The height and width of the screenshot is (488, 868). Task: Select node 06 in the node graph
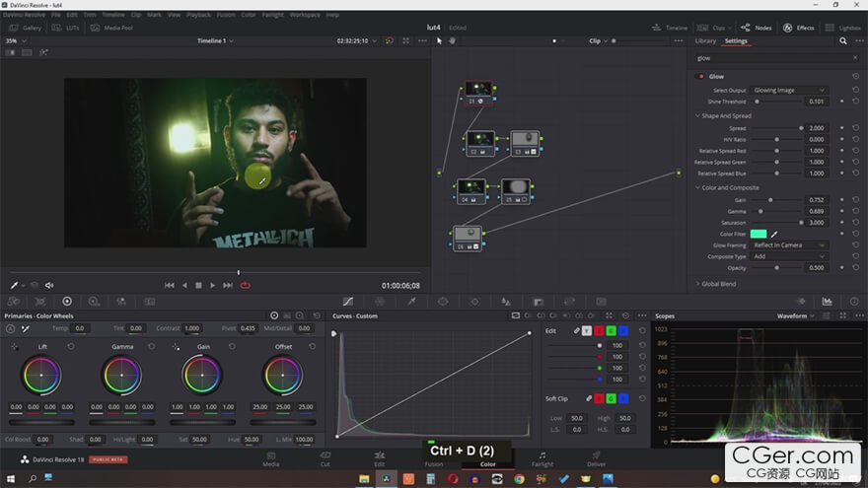[x=467, y=237]
